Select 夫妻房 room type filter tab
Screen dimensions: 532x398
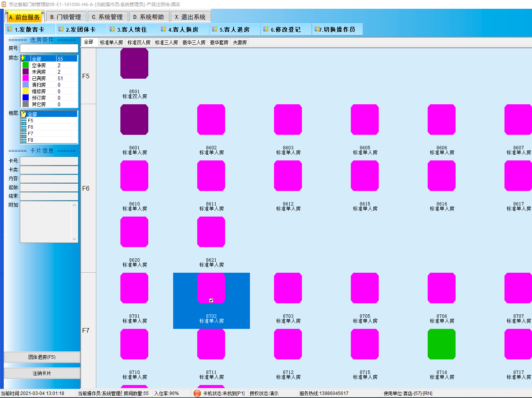tap(240, 42)
